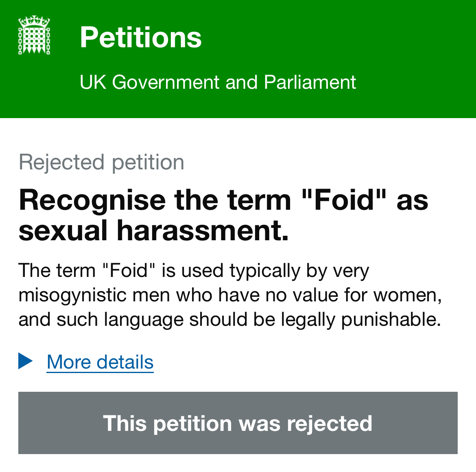
Task: Click the heading line starting 'Recognise the term'
Action: coord(223,200)
